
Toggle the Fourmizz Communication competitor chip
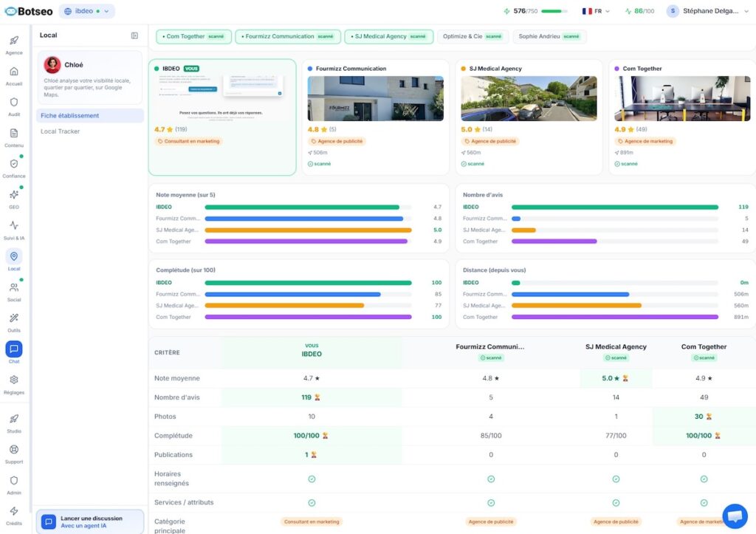point(288,37)
